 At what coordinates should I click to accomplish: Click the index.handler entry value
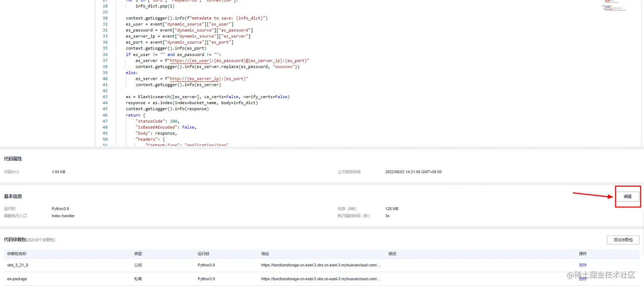[x=63, y=216]
